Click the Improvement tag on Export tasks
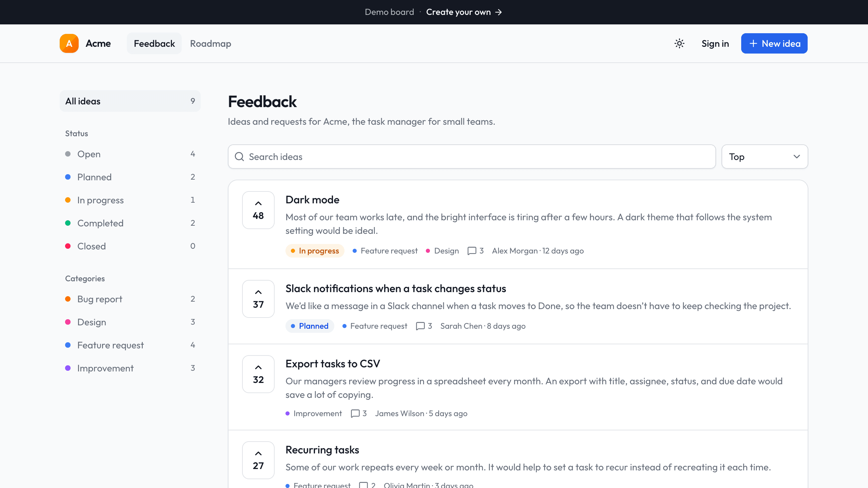Screen dimensions: 868x488 [x=314, y=413]
